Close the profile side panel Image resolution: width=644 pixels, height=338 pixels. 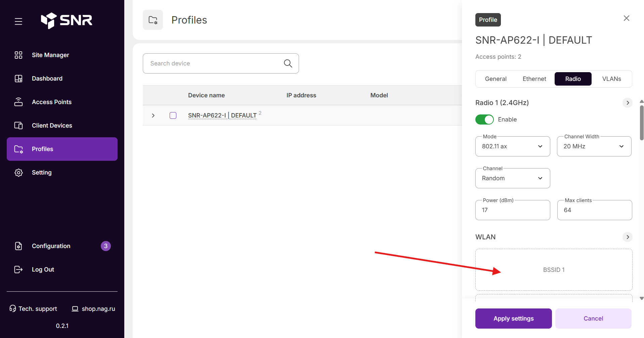[627, 18]
